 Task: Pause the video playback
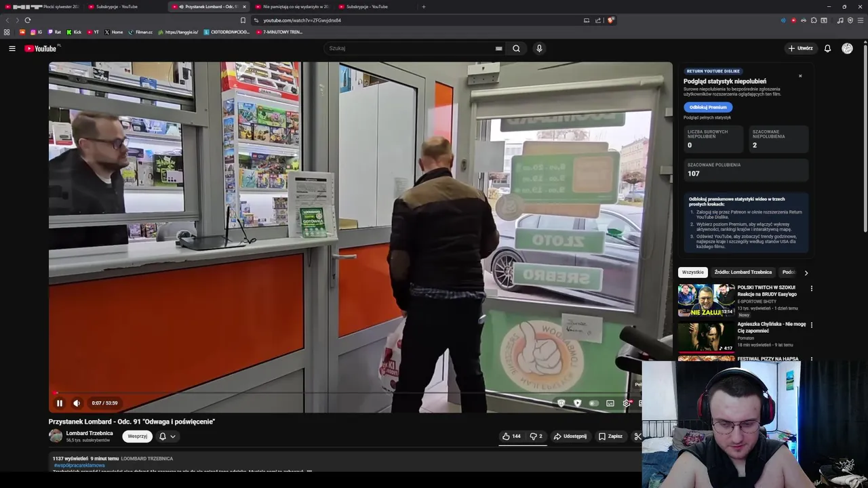[x=60, y=403]
